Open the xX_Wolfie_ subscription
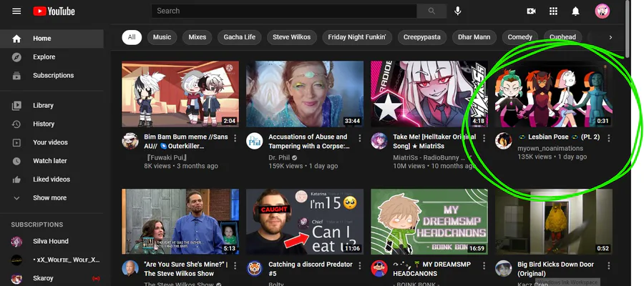644x286 pixels. point(52,260)
